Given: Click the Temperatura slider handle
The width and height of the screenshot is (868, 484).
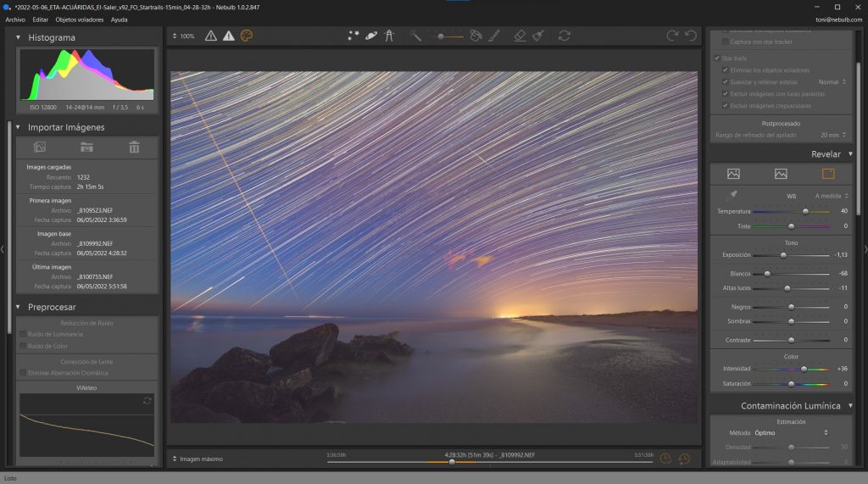Looking at the screenshot, I should [804, 211].
